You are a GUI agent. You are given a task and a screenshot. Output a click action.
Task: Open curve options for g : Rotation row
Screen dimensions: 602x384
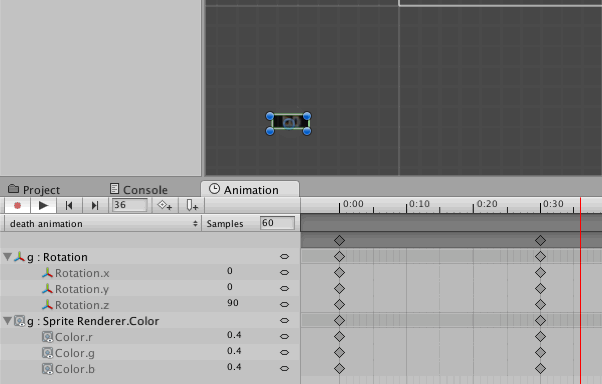(x=284, y=257)
